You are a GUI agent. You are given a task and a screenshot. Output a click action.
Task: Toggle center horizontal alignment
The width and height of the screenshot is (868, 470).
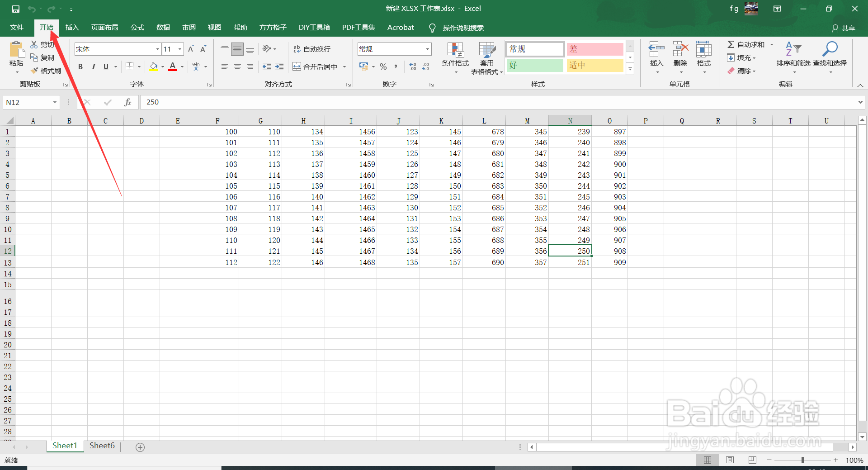click(x=237, y=66)
